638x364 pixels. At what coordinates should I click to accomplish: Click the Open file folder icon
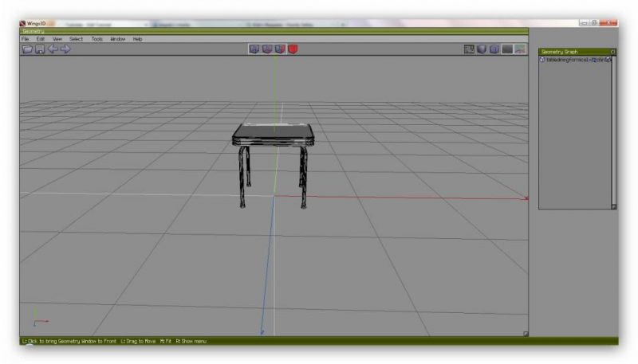27,49
